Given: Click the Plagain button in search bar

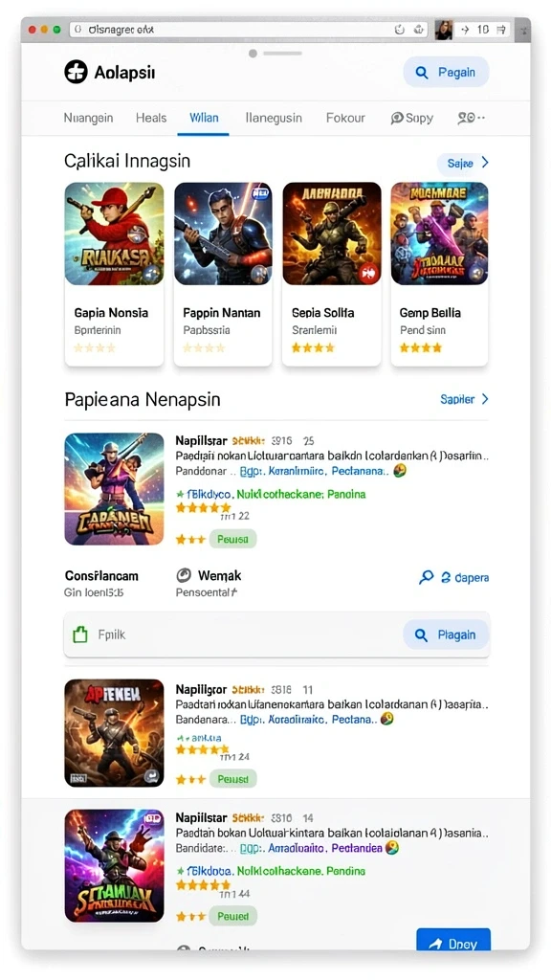Looking at the screenshot, I should click(446, 635).
